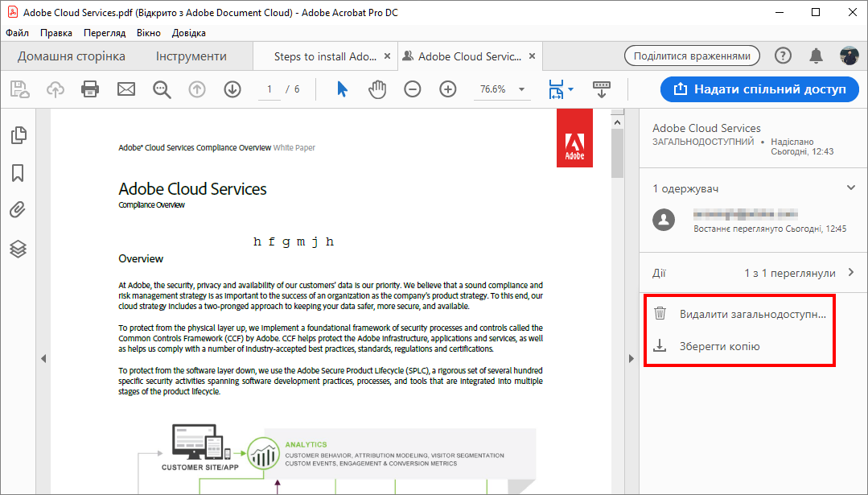Open page thumbnails panel icon
The height and width of the screenshot is (495, 868).
19,135
